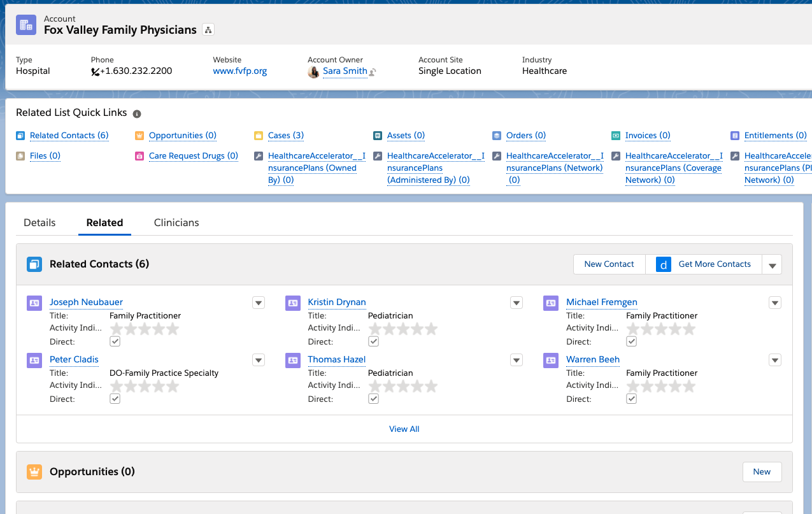Click New button in Opportunities section
812x514 pixels.
(x=762, y=472)
